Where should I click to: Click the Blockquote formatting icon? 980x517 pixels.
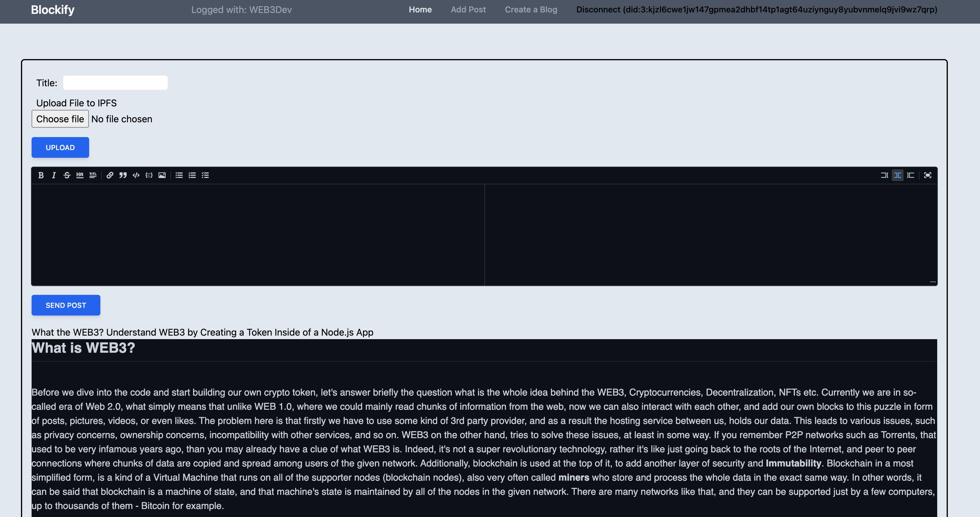tap(123, 175)
